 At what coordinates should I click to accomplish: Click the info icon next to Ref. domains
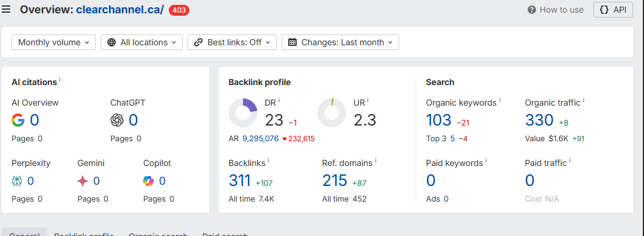point(376,161)
